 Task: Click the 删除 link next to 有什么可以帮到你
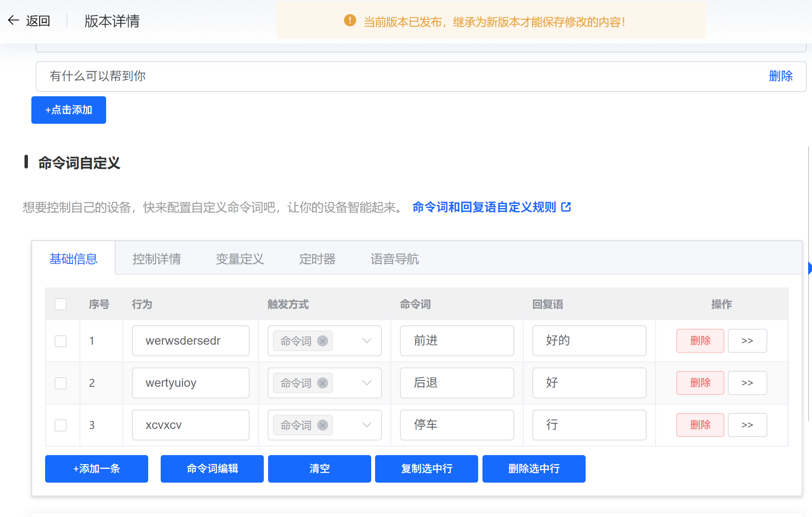pyautogui.click(x=781, y=76)
